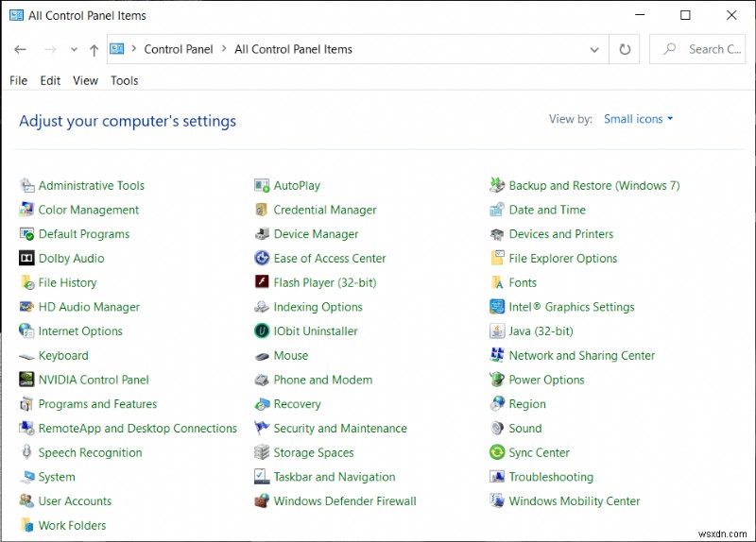Select the Control Panel breadcrumb
The width and height of the screenshot is (756, 542).
pos(179,49)
